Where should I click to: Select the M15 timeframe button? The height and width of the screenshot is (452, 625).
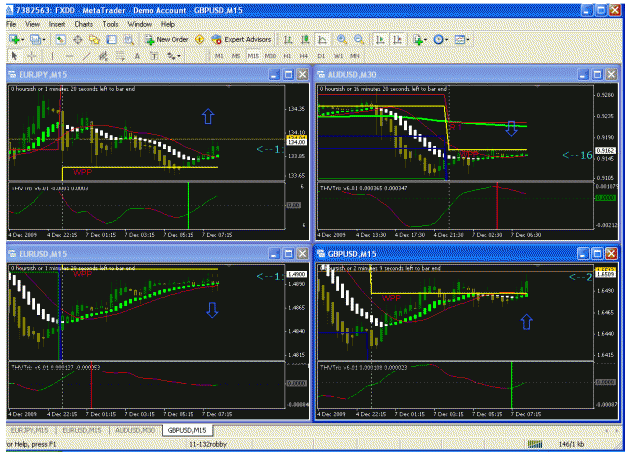point(253,56)
